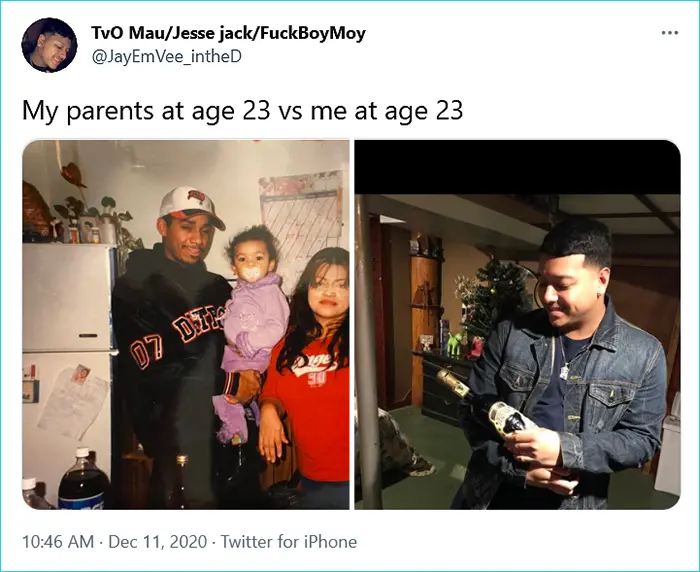
Task: Click the bottle held in right photo
Action: pyautogui.click(x=480, y=403)
